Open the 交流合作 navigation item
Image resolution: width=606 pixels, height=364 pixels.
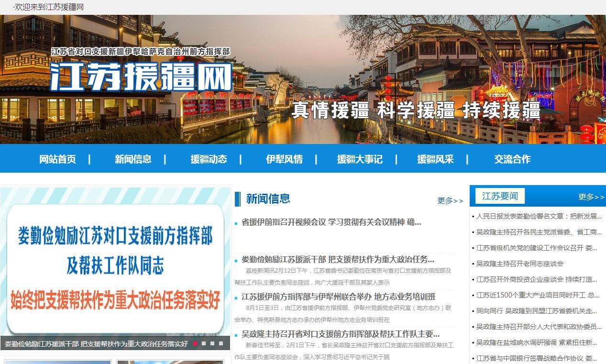[x=512, y=159]
